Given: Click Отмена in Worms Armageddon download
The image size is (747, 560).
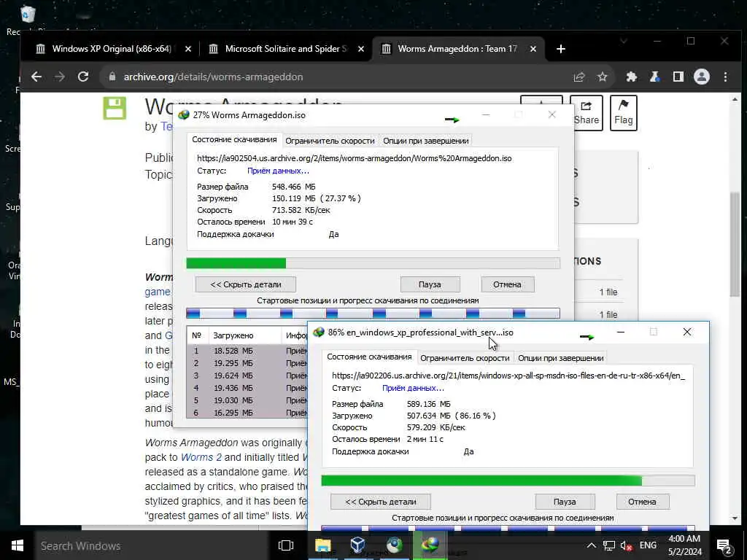Looking at the screenshot, I should (x=507, y=284).
